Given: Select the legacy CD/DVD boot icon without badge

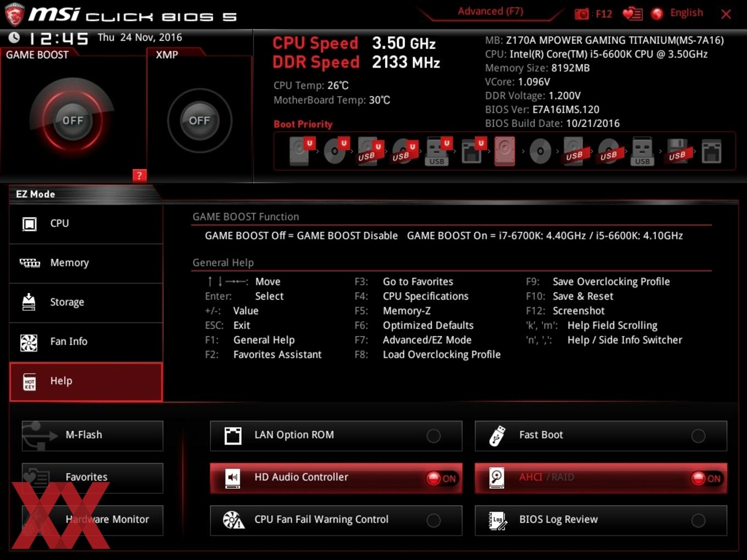Looking at the screenshot, I should pyautogui.click(x=540, y=151).
